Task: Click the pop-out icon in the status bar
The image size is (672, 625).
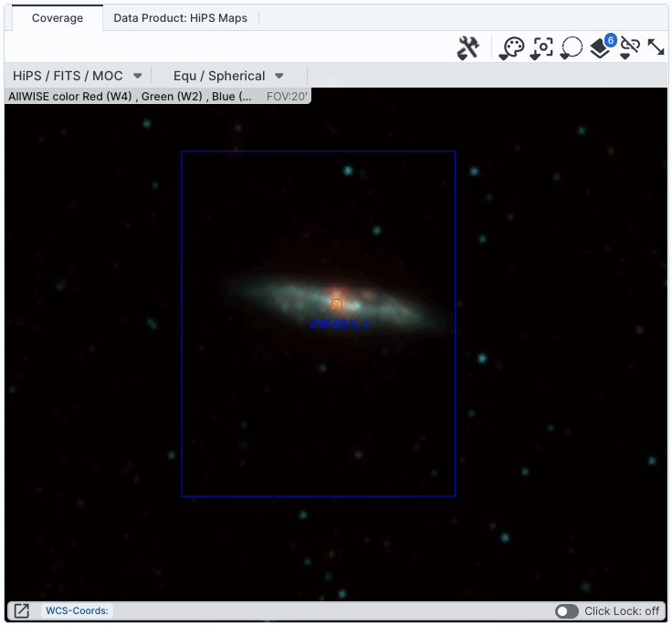Action: click(x=21, y=611)
